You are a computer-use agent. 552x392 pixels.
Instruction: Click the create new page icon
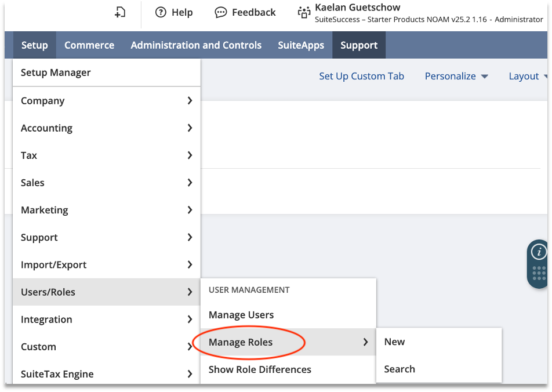[120, 12]
